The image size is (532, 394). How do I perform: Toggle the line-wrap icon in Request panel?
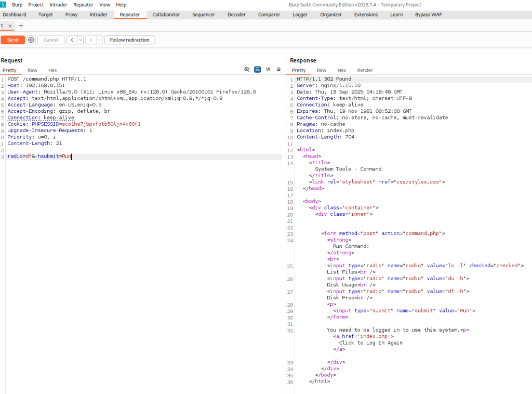pyautogui.click(x=257, y=70)
